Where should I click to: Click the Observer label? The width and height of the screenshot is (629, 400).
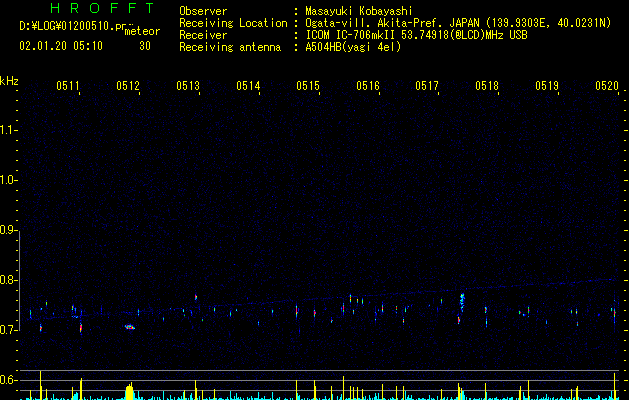tap(203, 11)
